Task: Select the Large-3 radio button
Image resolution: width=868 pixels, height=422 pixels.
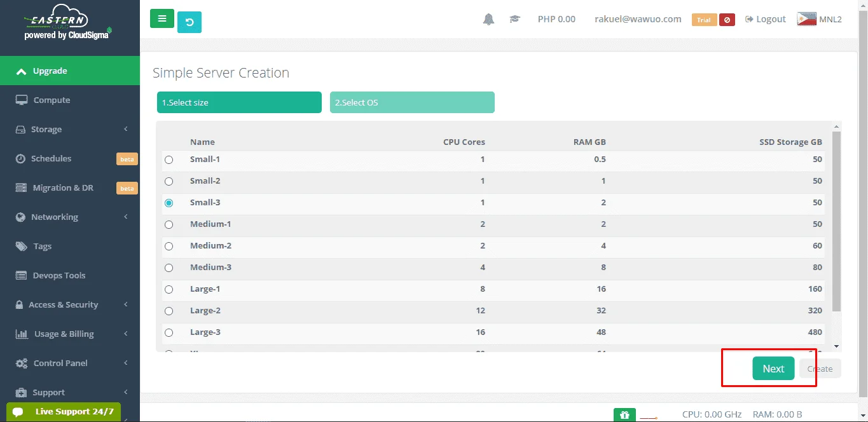Action: tap(169, 333)
